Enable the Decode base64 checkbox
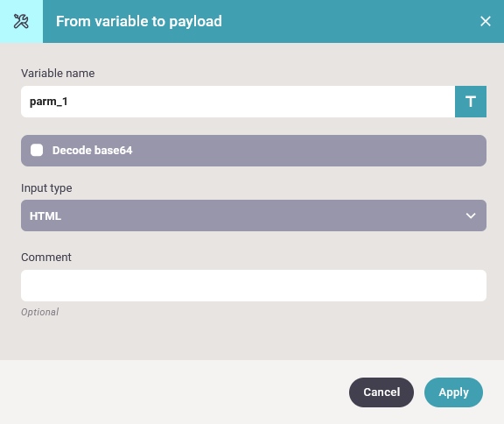 click(37, 150)
